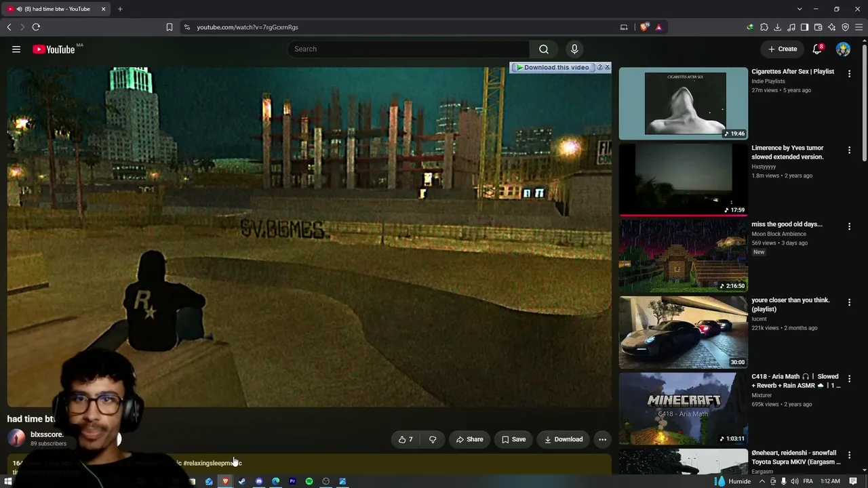Image resolution: width=868 pixels, height=488 pixels.
Task: Open the #relaxingsleepmusic hashtag
Action: [212, 463]
